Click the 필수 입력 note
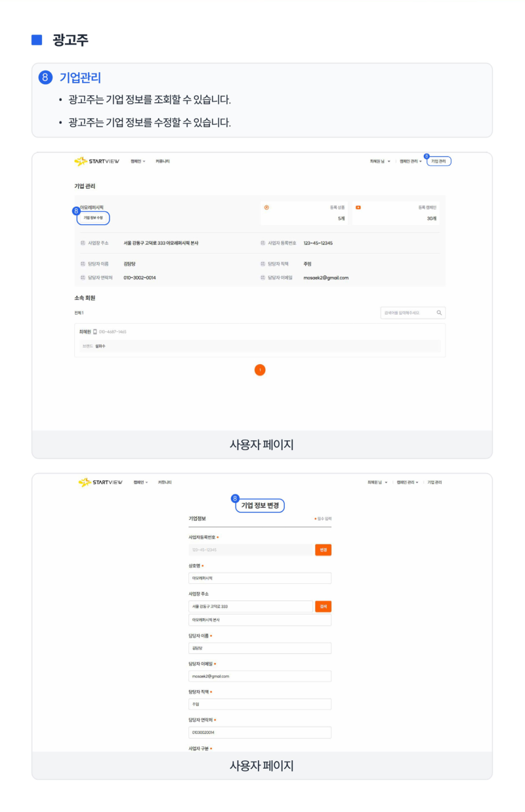 click(x=323, y=519)
